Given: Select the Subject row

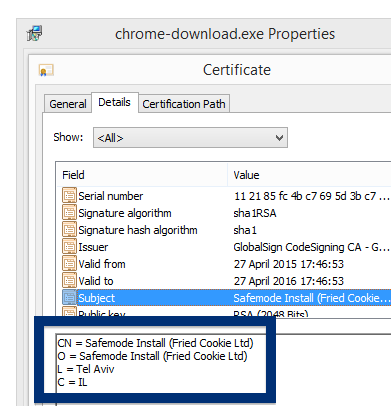Looking at the screenshot, I should [x=226, y=298].
